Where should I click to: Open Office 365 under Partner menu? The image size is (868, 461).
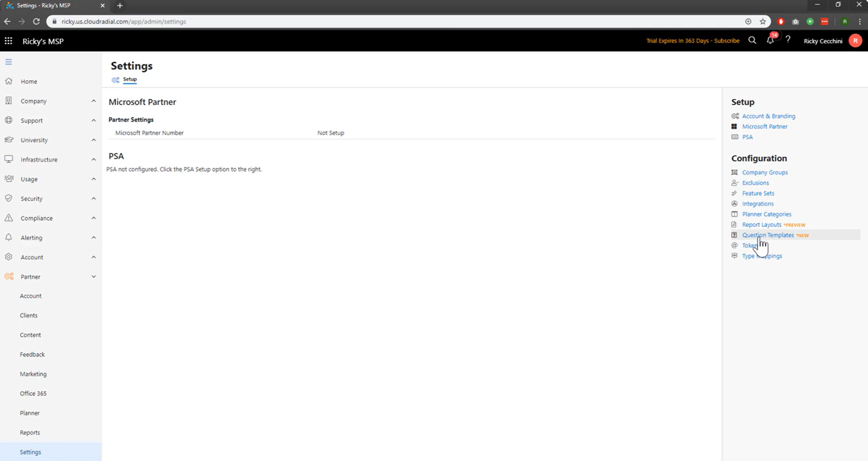33,393
